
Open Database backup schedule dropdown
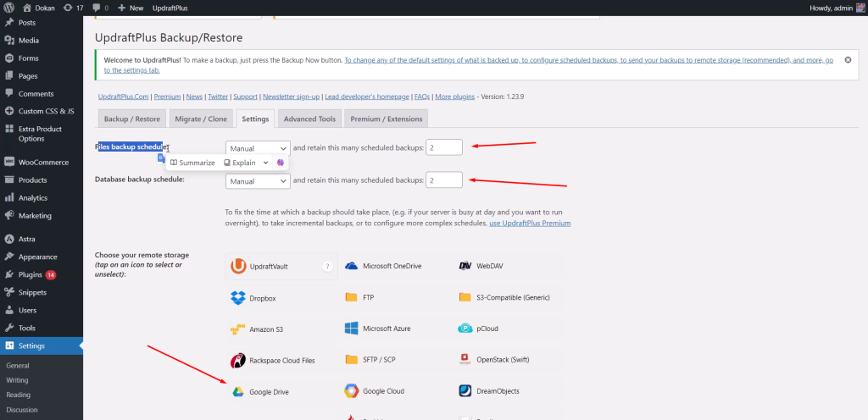click(258, 181)
